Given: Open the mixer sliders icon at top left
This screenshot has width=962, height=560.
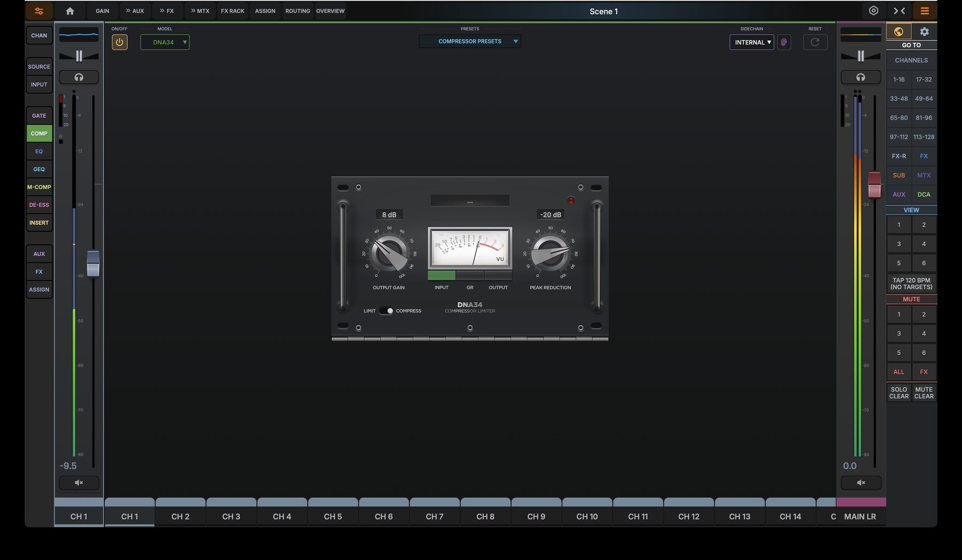Looking at the screenshot, I should point(39,11).
